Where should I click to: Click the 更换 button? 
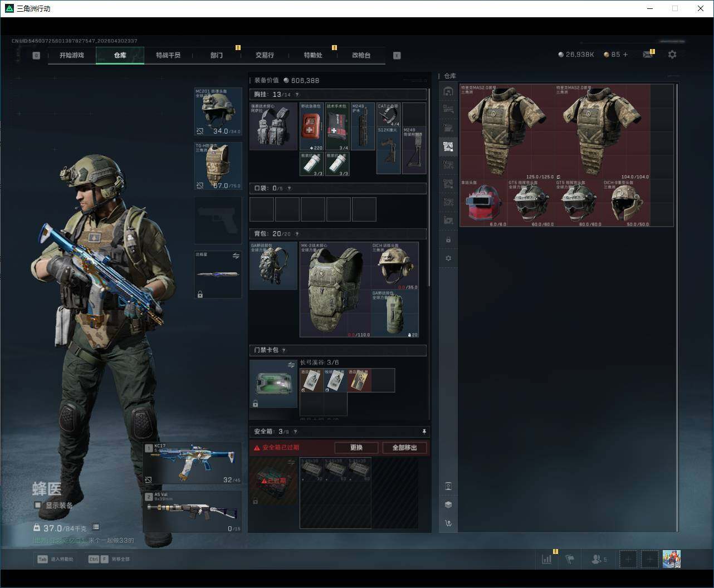(356, 448)
